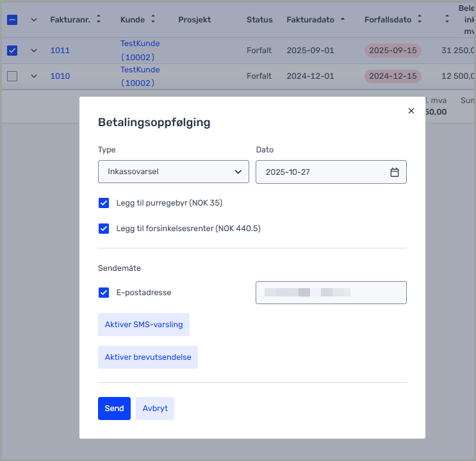Close the Betalingsoppfølging dialog with X

(x=411, y=111)
